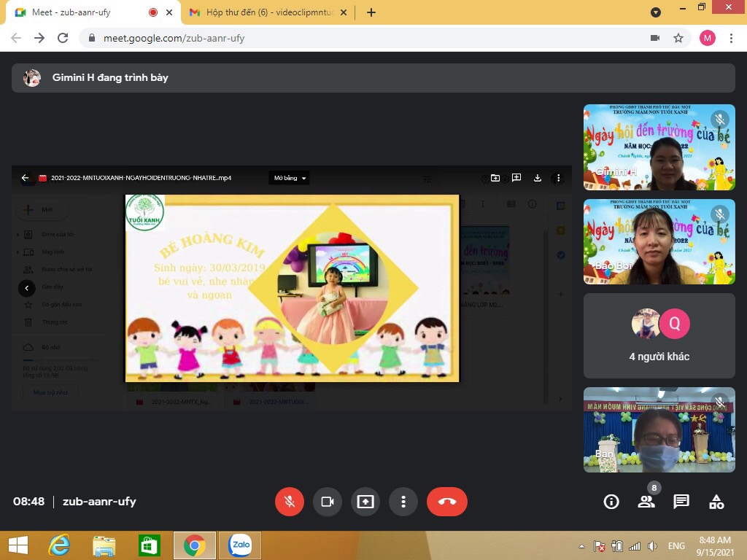Select the Meet zub-aanr-ufy browser tab
This screenshot has height=560, width=747.
click(x=93, y=12)
